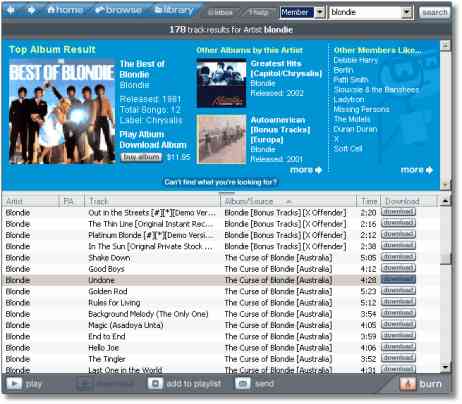Click the back arrow navigation icon

(11, 10)
